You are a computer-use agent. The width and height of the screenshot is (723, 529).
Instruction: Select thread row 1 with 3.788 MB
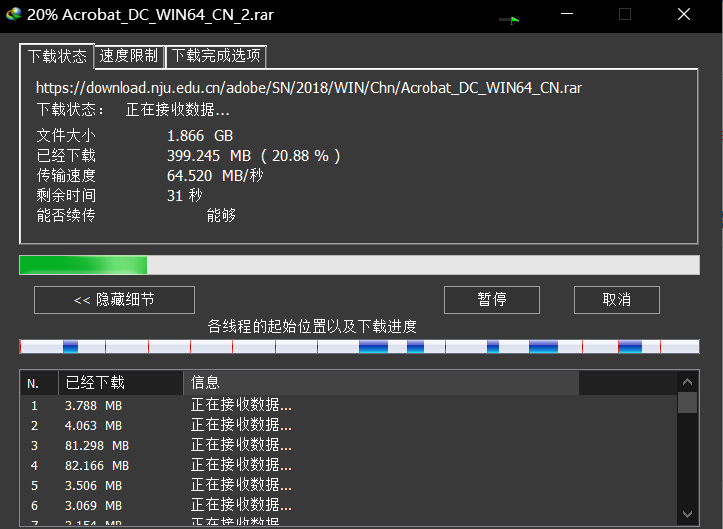[x=349, y=405]
